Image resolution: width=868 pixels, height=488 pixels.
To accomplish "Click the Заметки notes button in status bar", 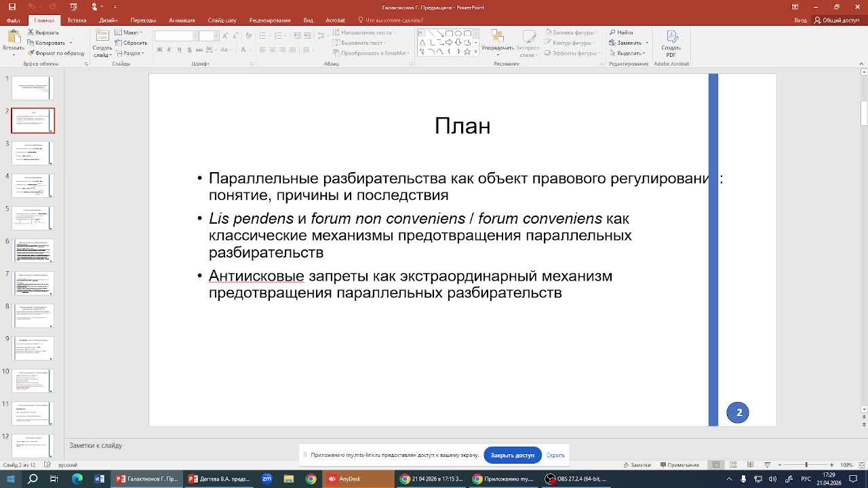I will [637, 465].
